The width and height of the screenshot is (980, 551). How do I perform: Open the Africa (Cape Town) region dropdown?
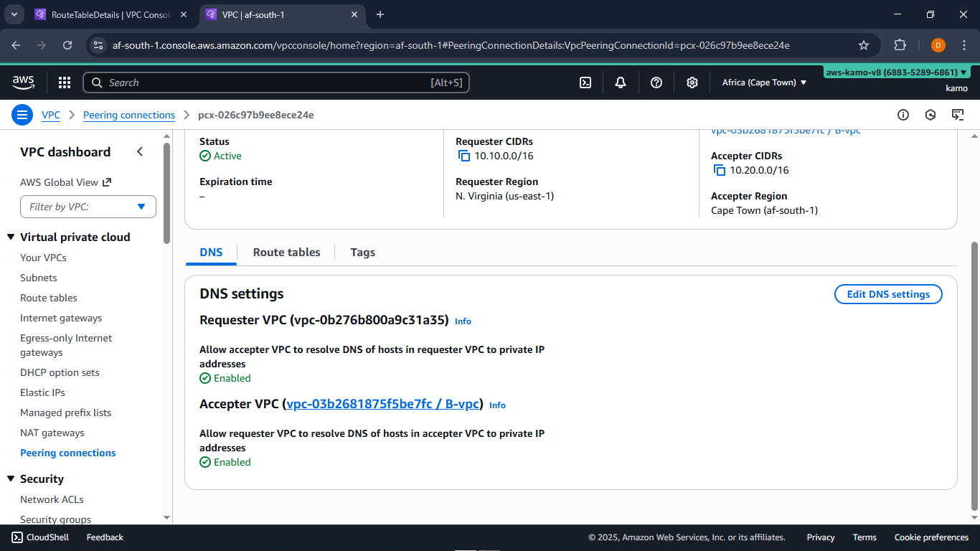tap(764, 82)
